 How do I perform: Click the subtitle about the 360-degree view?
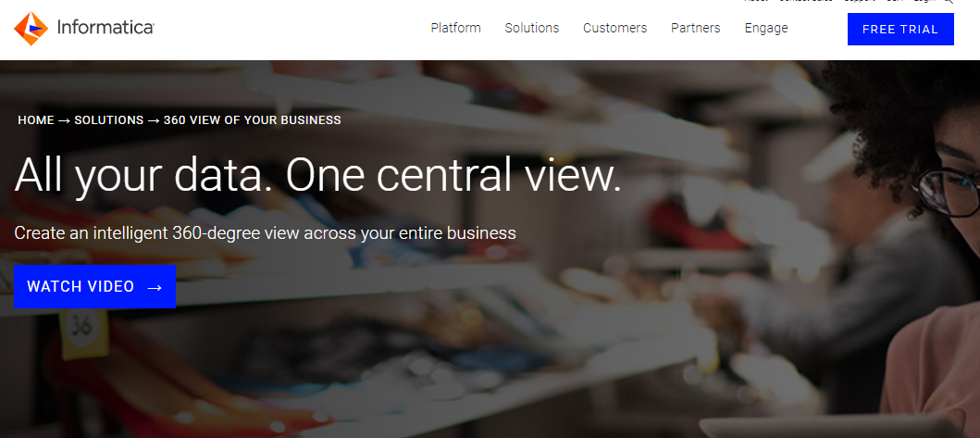265,232
